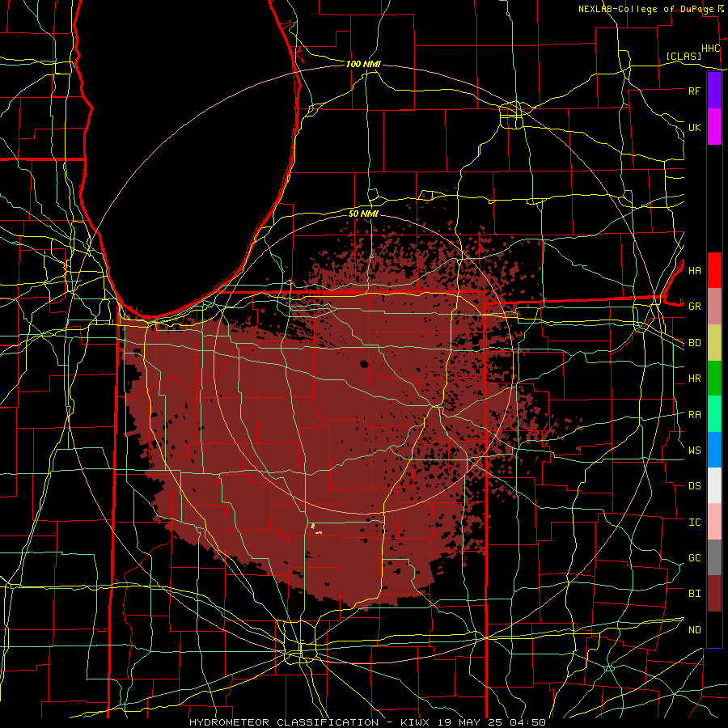Click the RA legend label
The height and width of the screenshot is (728, 728).
694,415
